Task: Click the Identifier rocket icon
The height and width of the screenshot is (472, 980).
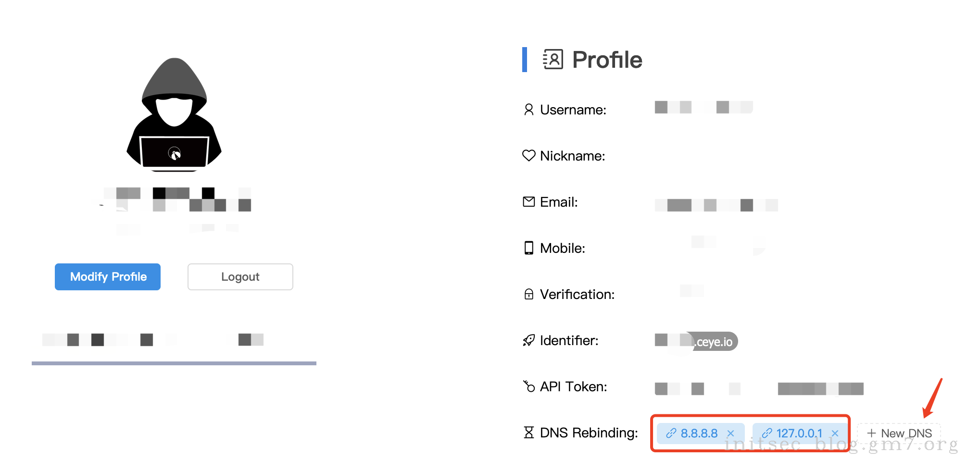Action: tap(528, 340)
